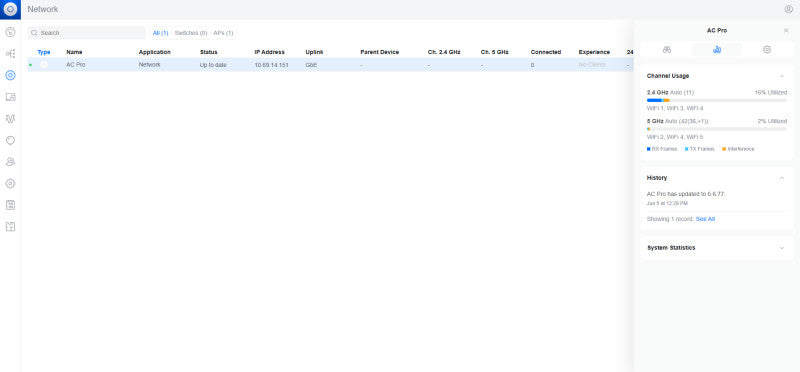Open the Client Devices icon in the sidebar

click(10, 97)
